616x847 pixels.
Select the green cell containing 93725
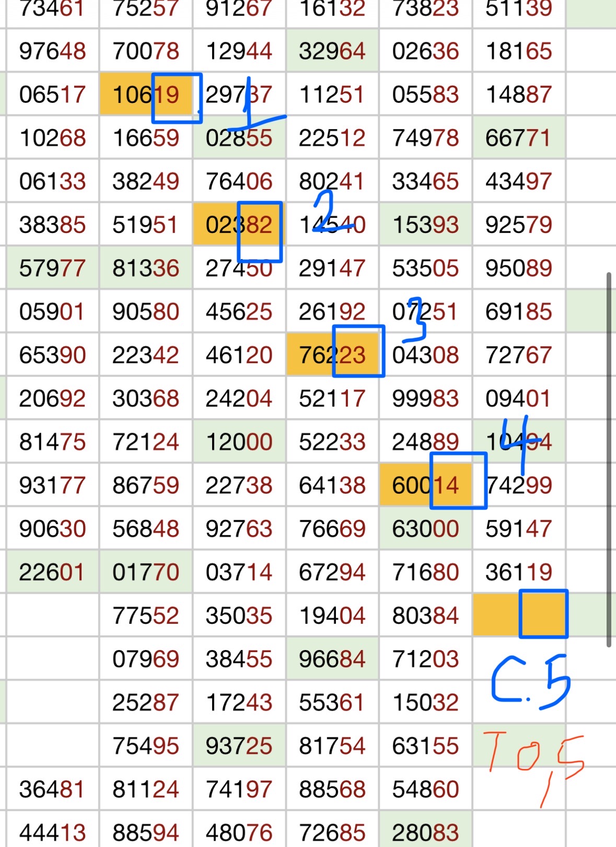pos(239,745)
